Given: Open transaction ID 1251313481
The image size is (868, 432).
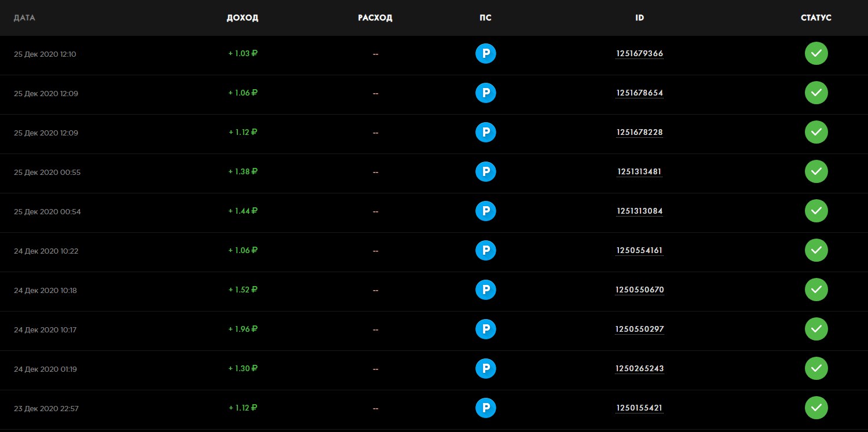Looking at the screenshot, I should coord(640,172).
